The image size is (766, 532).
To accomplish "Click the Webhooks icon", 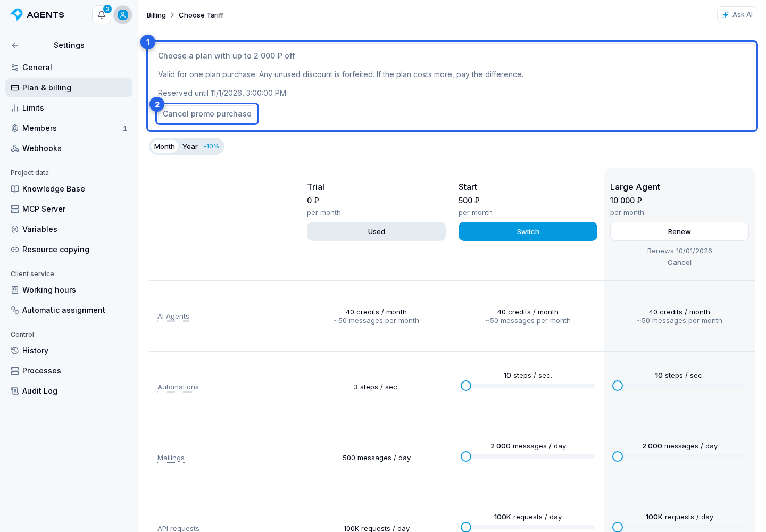I will coord(15,148).
